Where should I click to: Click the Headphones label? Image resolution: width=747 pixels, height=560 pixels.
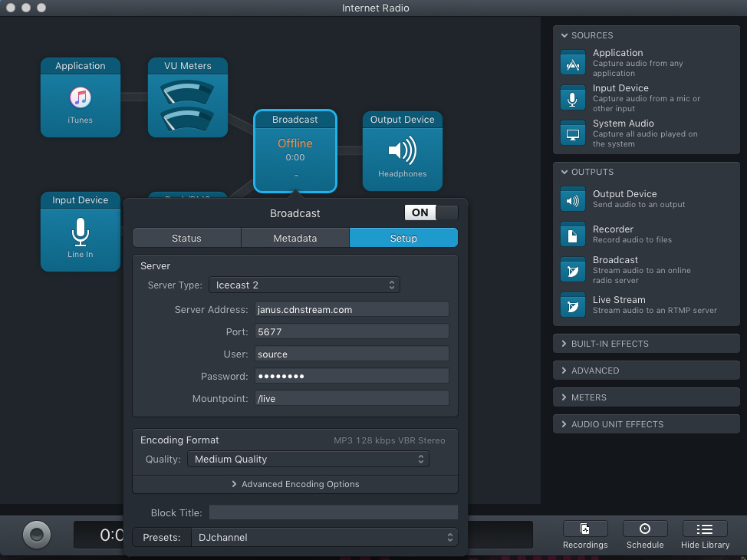point(402,174)
